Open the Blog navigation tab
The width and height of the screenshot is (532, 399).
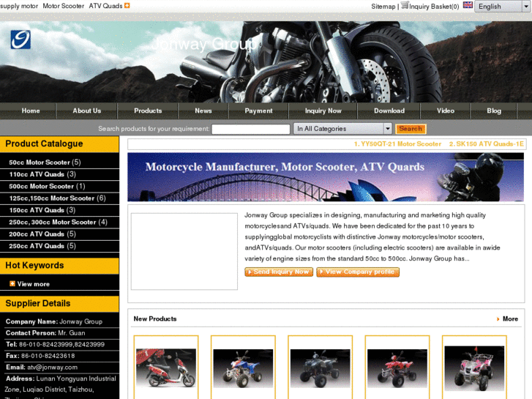click(494, 111)
